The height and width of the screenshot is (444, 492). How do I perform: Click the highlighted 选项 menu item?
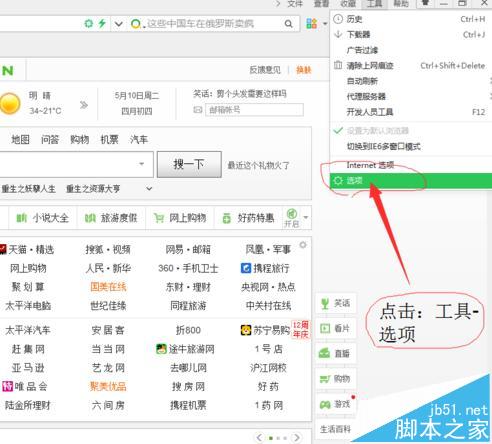pyautogui.click(x=411, y=181)
